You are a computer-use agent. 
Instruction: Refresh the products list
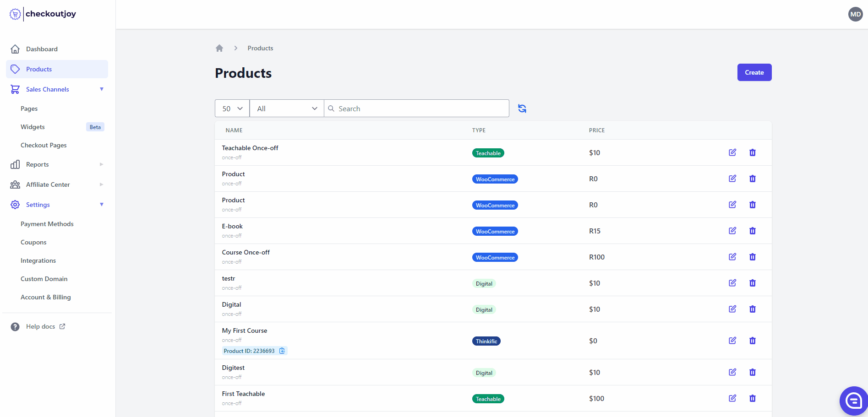point(522,108)
